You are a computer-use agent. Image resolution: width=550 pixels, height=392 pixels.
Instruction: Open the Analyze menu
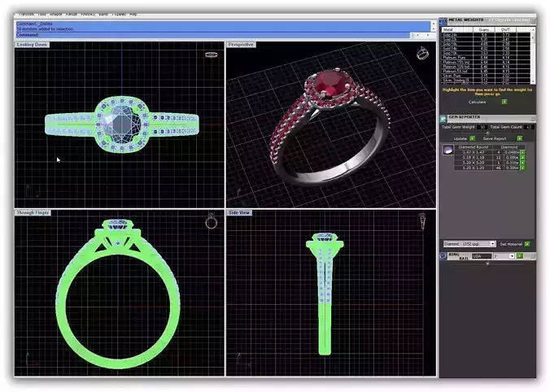56,15
